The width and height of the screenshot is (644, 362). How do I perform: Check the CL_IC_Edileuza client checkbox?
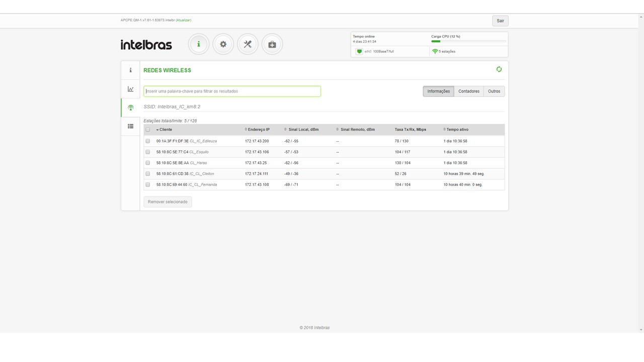148,141
